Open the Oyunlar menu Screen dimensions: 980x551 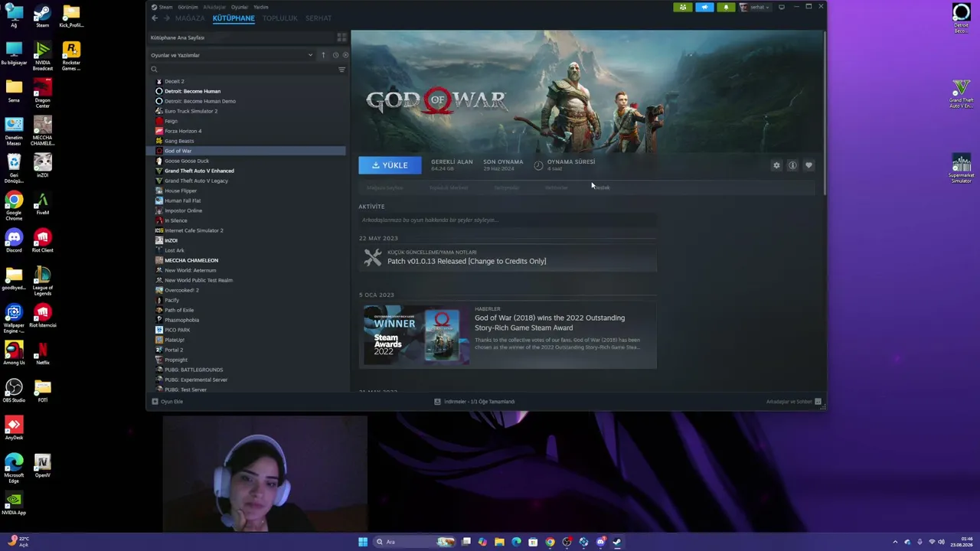[240, 7]
